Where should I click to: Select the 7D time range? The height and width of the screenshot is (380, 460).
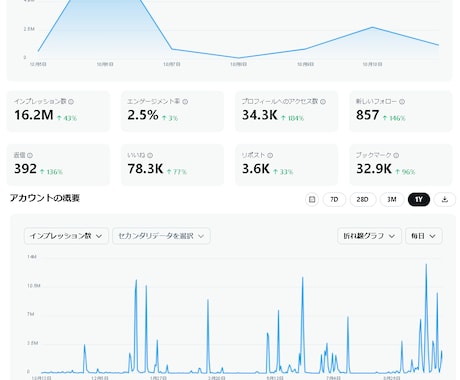click(334, 199)
